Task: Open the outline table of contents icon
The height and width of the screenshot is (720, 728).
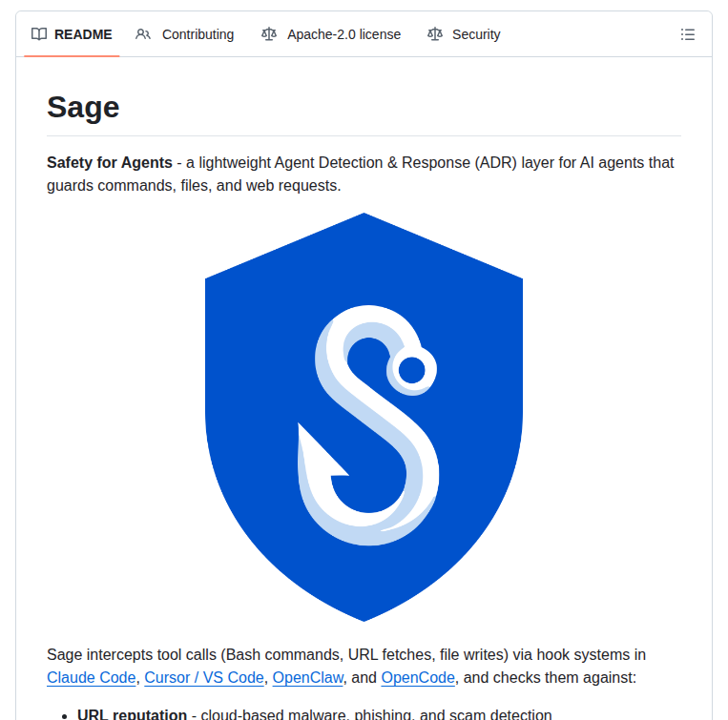Action: (x=688, y=34)
